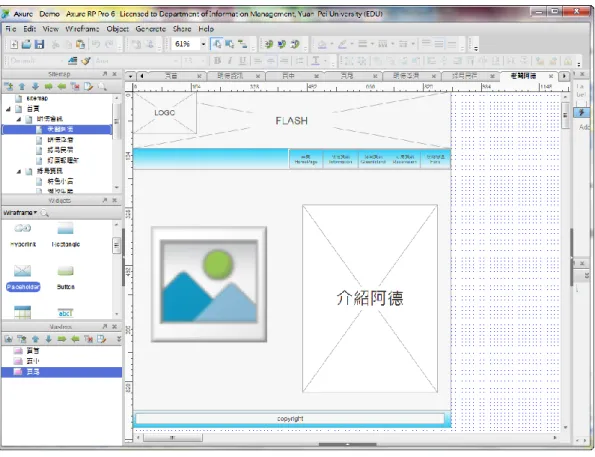Click the style editor icon beside Default dropdown
595x457 pixels.
72,61
